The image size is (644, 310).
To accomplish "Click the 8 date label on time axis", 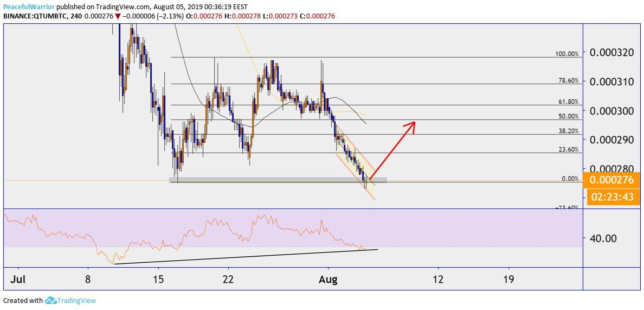I will [x=88, y=280].
